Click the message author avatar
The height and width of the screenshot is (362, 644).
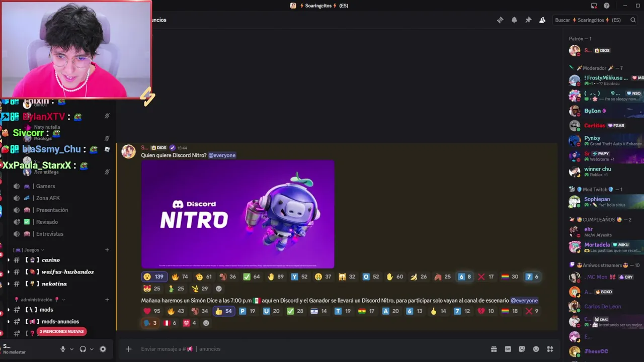tap(128, 151)
